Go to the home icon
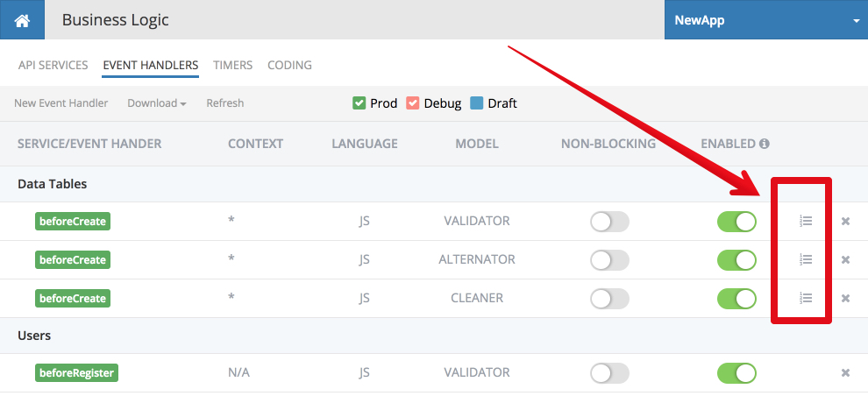 click(x=22, y=20)
